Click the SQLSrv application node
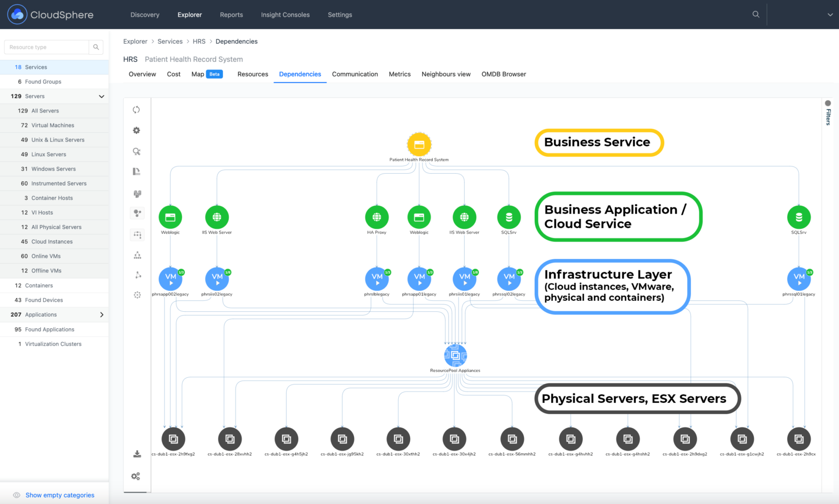 tap(509, 218)
